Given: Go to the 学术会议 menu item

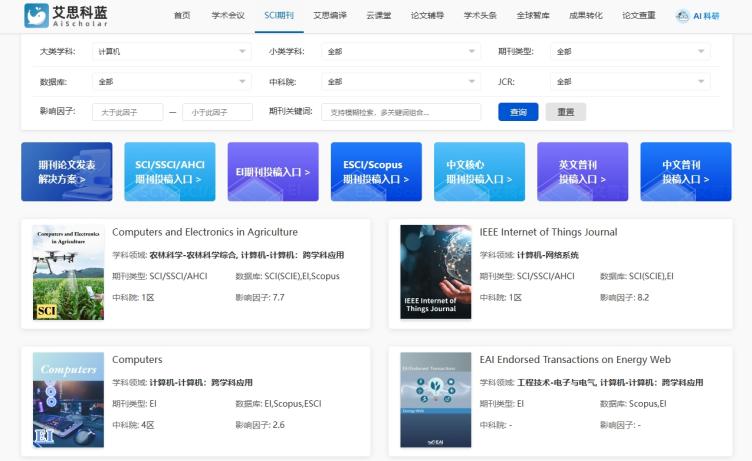Looking at the screenshot, I should (228, 16).
